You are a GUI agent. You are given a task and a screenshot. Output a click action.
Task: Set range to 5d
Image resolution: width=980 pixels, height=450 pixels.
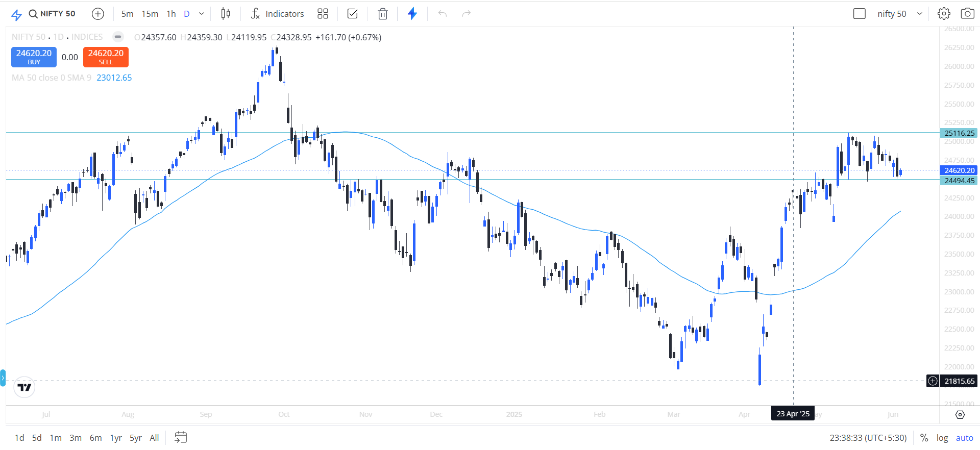[x=37, y=438]
